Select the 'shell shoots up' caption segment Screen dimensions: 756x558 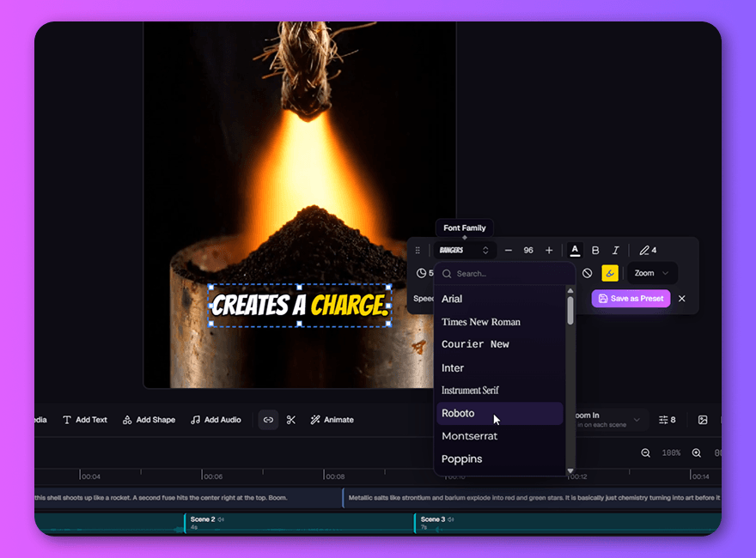[x=188, y=498]
